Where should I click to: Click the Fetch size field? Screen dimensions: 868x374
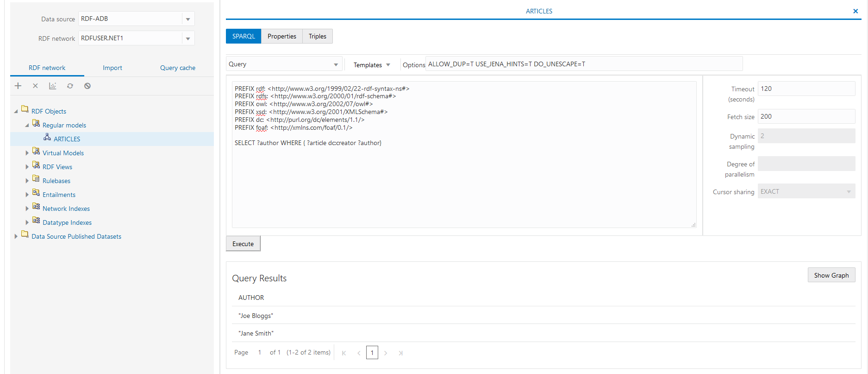(x=806, y=116)
